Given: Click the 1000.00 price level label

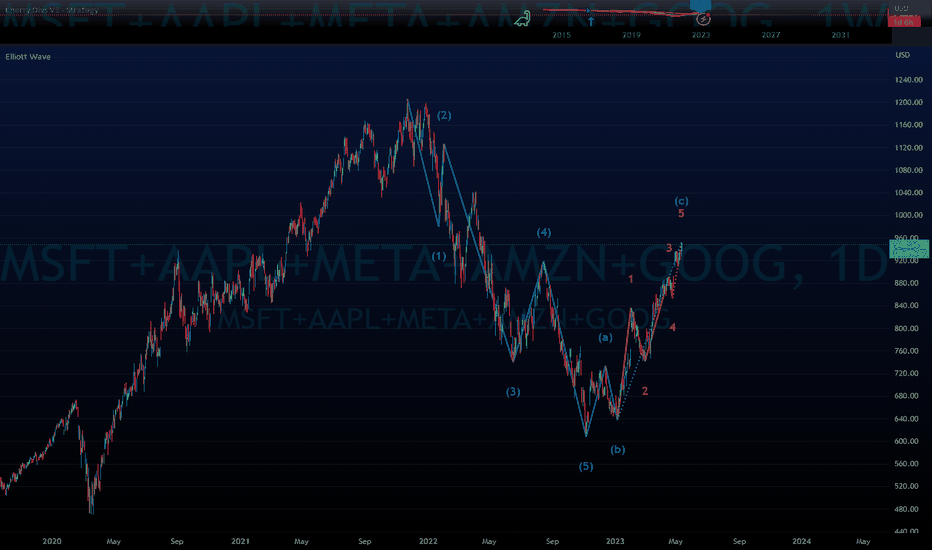Looking at the screenshot, I should tap(909, 215).
